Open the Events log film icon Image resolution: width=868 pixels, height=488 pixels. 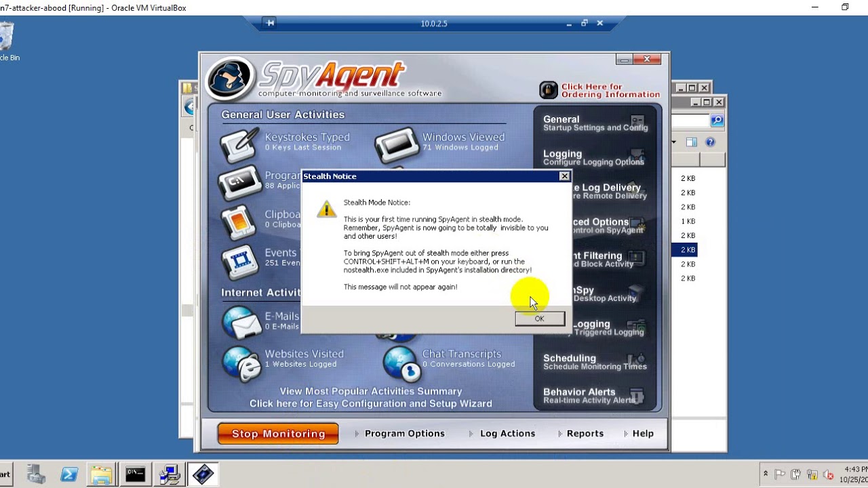pyautogui.click(x=239, y=262)
